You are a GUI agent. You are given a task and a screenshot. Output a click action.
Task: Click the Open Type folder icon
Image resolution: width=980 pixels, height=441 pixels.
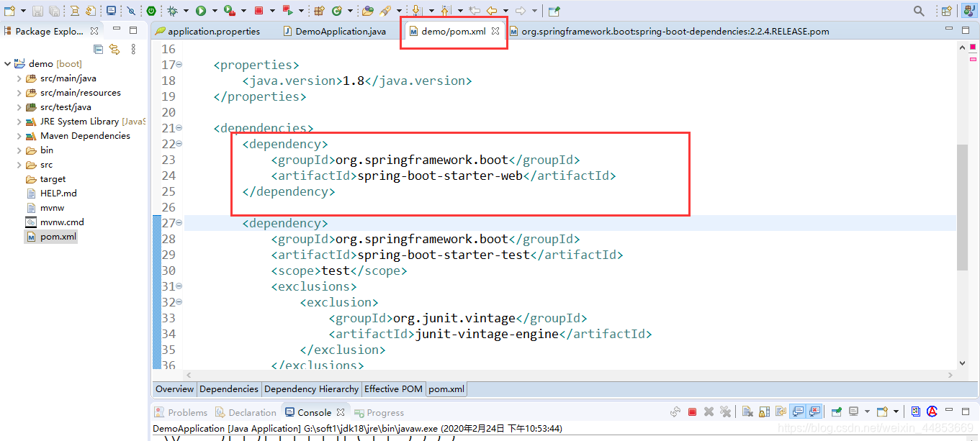tap(368, 11)
